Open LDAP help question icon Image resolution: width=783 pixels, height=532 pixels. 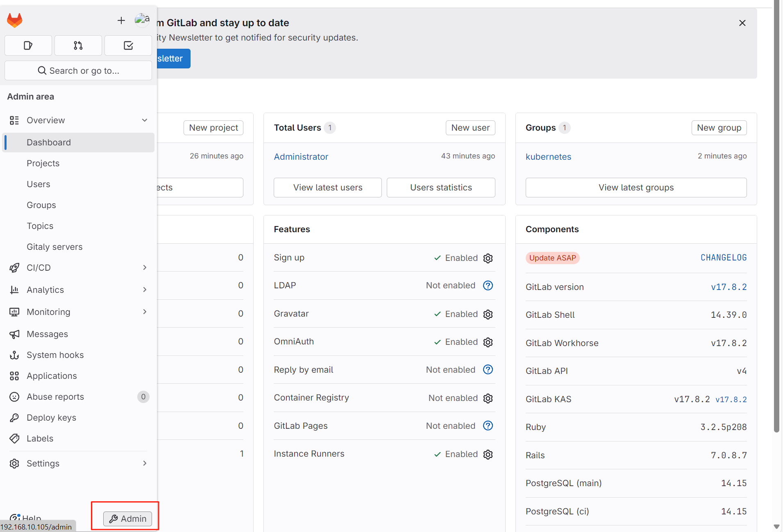(x=488, y=285)
